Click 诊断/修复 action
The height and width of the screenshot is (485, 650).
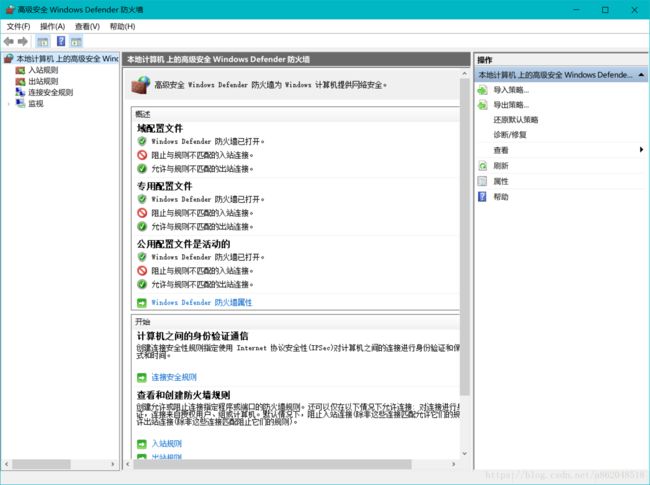[510, 135]
